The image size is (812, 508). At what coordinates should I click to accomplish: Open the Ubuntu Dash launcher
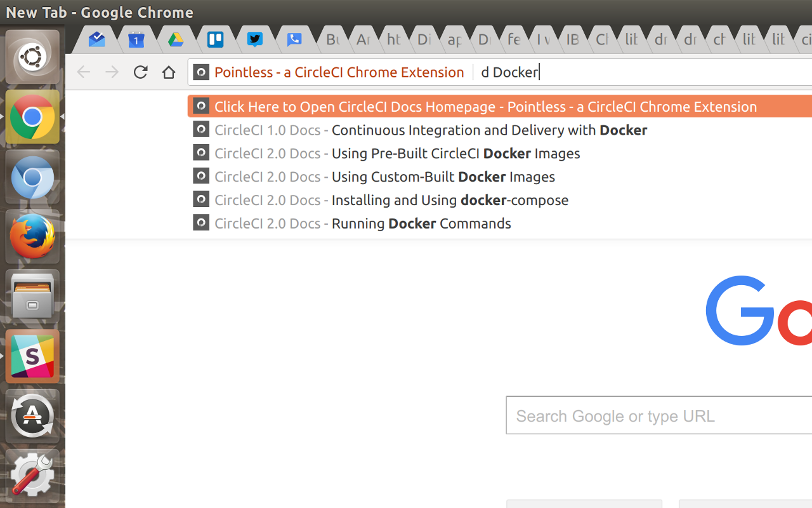(x=32, y=57)
